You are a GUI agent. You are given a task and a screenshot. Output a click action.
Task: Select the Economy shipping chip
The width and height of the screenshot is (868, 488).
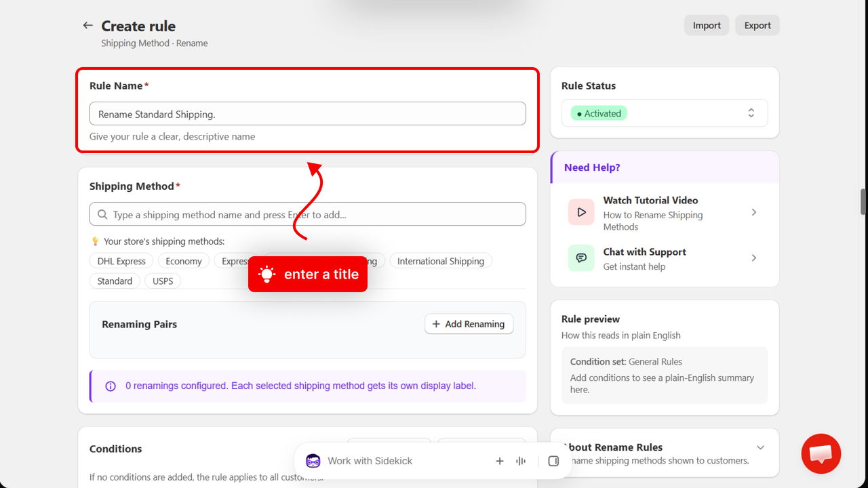pos(184,261)
